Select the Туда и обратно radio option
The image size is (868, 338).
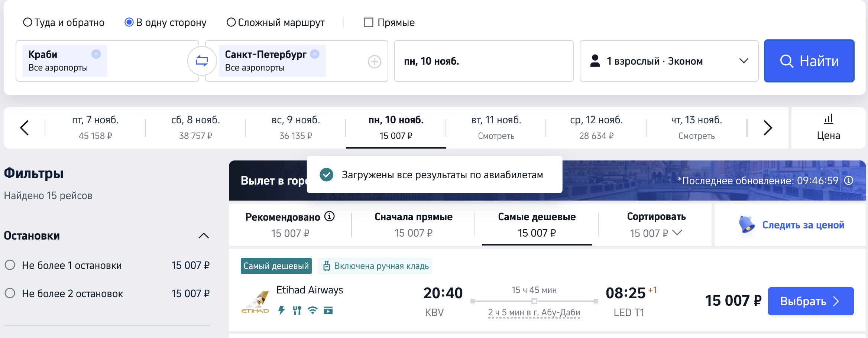(x=28, y=22)
